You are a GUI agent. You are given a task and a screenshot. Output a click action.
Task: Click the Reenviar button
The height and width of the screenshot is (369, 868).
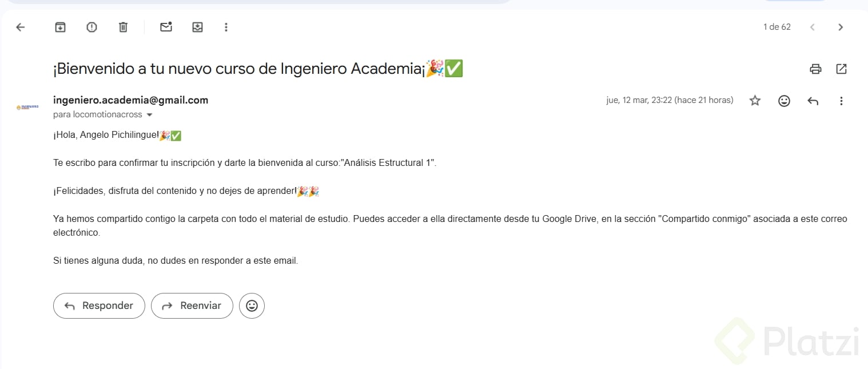pos(192,305)
